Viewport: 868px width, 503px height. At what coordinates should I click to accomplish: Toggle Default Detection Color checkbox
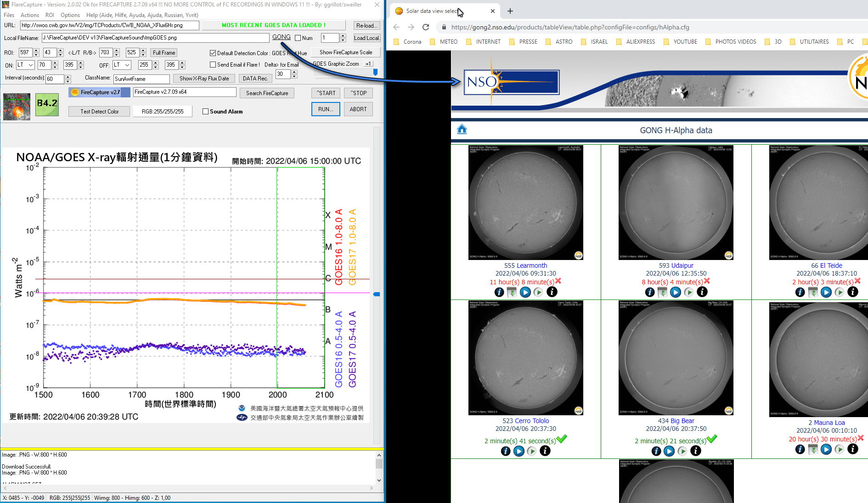pyautogui.click(x=213, y=53)
